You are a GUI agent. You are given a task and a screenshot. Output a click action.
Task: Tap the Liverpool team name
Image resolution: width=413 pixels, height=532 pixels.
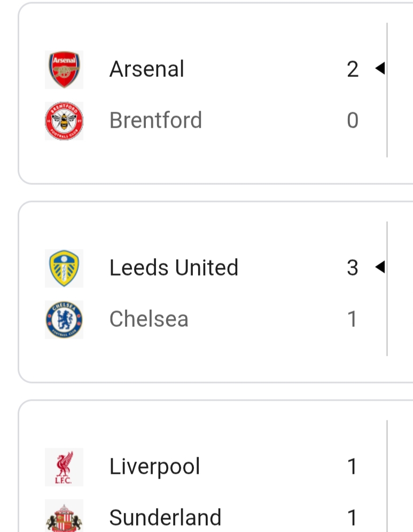coord(155,467)
